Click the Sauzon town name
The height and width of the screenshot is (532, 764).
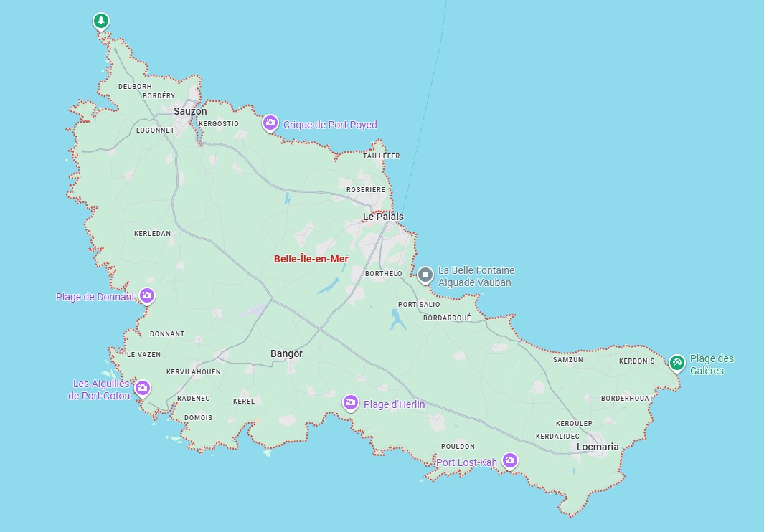(190, 111)
